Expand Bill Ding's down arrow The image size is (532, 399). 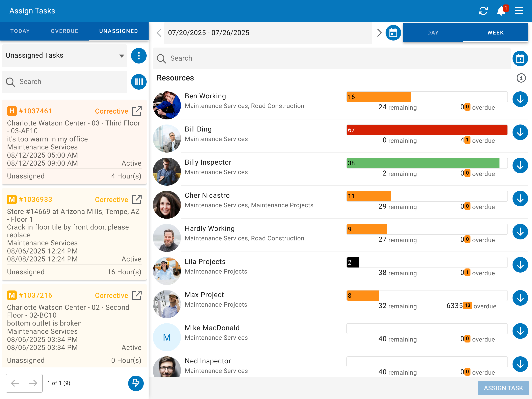[x=520, y=132]
